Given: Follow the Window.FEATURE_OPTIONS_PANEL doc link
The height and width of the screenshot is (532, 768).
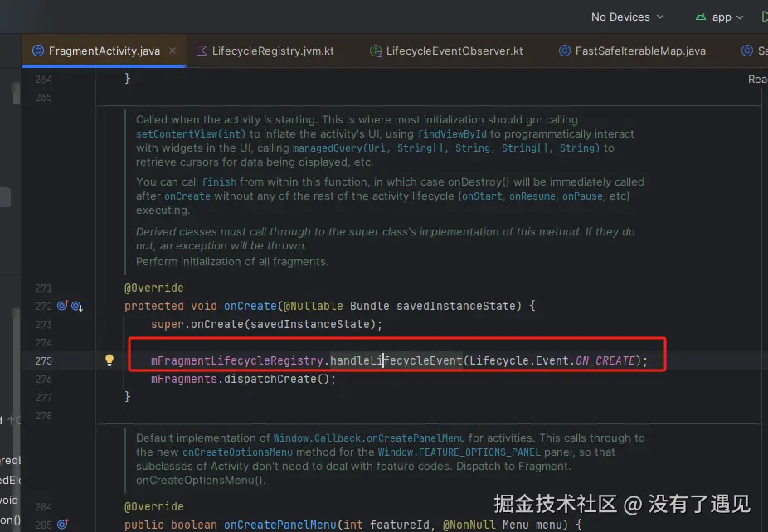Looking at the screenshot, I should tap(459, 452).
